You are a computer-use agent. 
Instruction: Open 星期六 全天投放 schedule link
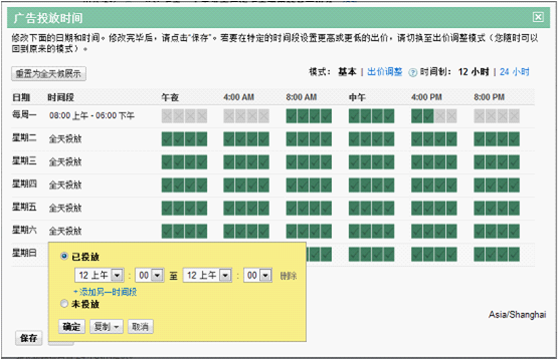tap(65, 231)
